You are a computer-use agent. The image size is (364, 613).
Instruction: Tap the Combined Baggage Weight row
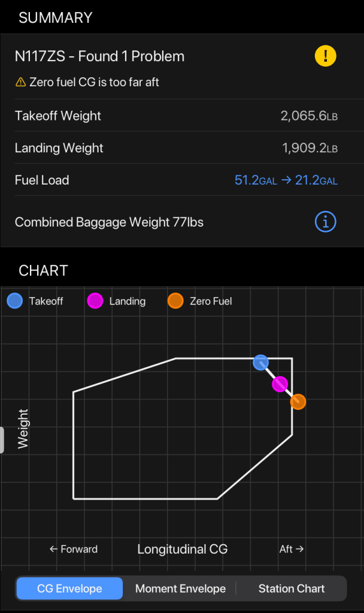(x=109, y=222)
